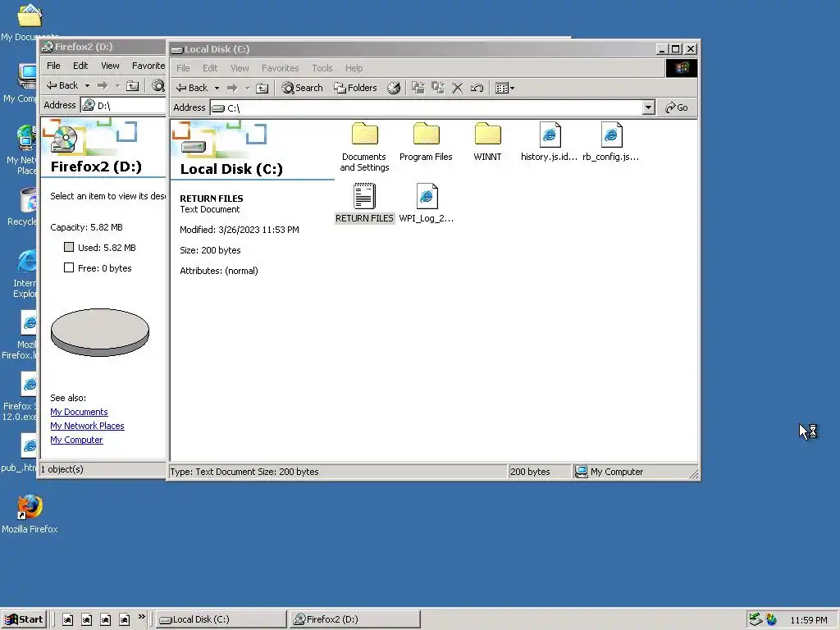Open Back history dropdown in Local Disk (C:)
Image resolution: width=840 pixels, height=630 pixels.
pyautogui.click(x=217, y=88)
